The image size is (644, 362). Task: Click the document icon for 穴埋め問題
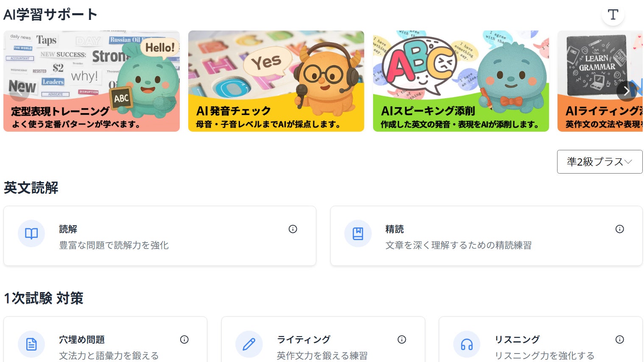pyautogui.click(x=31, y=344)
